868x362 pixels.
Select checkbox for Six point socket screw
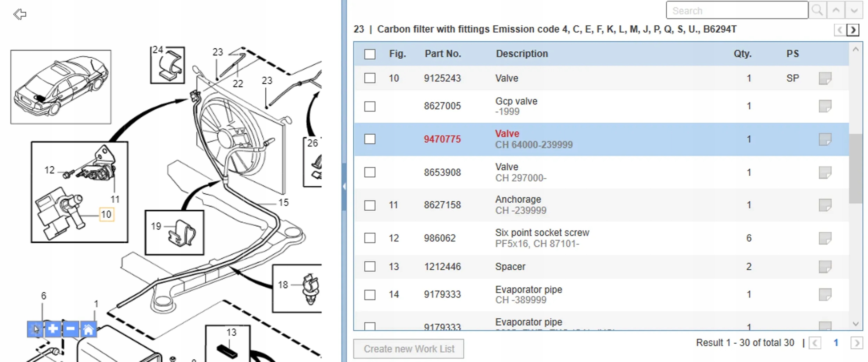(370, 238)
